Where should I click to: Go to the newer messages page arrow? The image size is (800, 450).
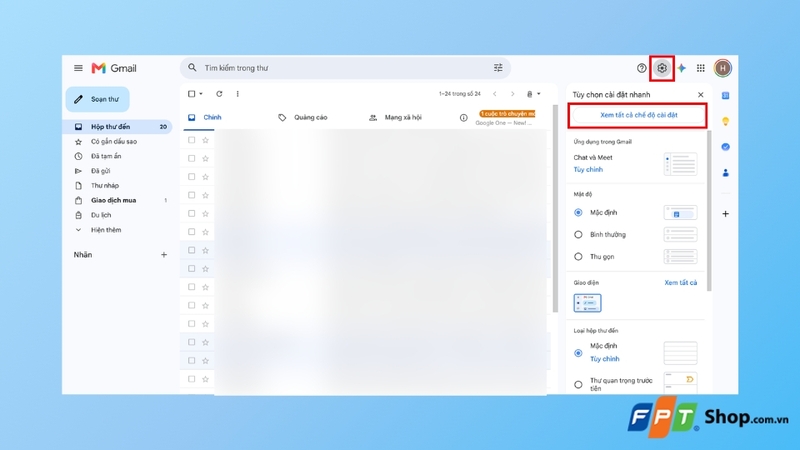pos(494,94)
